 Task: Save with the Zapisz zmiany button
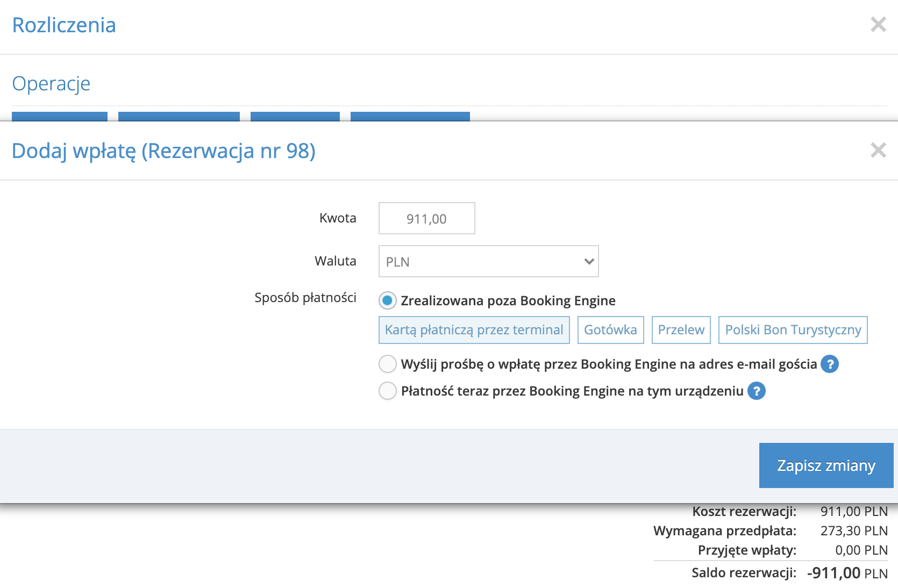826,465
